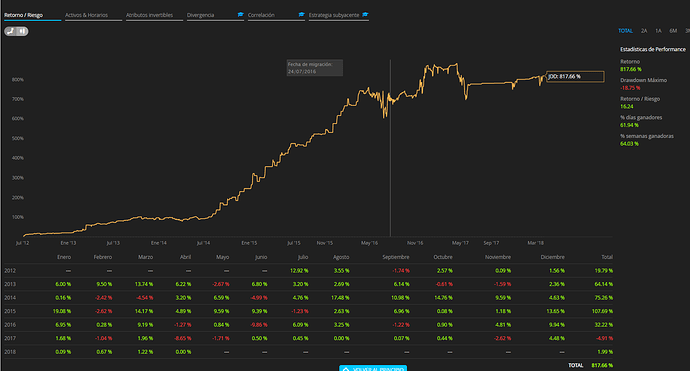
Task: Click the Diciembre column header
Action: (x=552, y=257)
